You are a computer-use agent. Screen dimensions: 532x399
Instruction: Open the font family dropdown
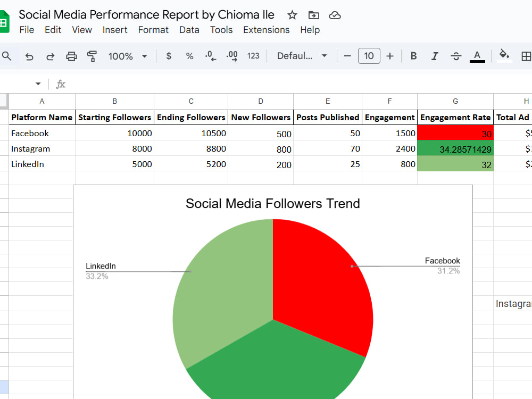pos(302,56)
